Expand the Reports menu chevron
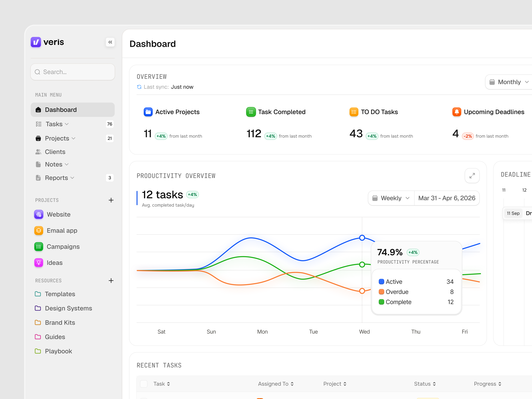Screen dimensions: 532x399 (72, 178)
